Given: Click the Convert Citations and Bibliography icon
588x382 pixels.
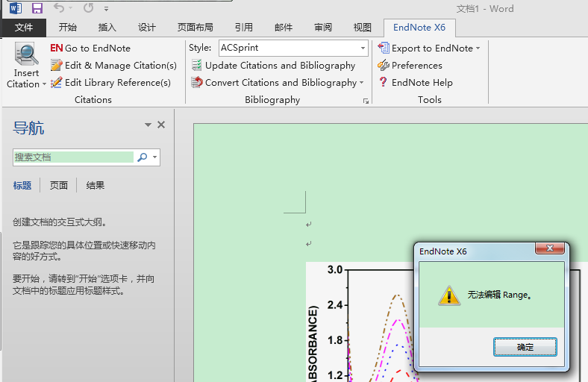Looking at the screenshot, I should (x=196, y=82).
